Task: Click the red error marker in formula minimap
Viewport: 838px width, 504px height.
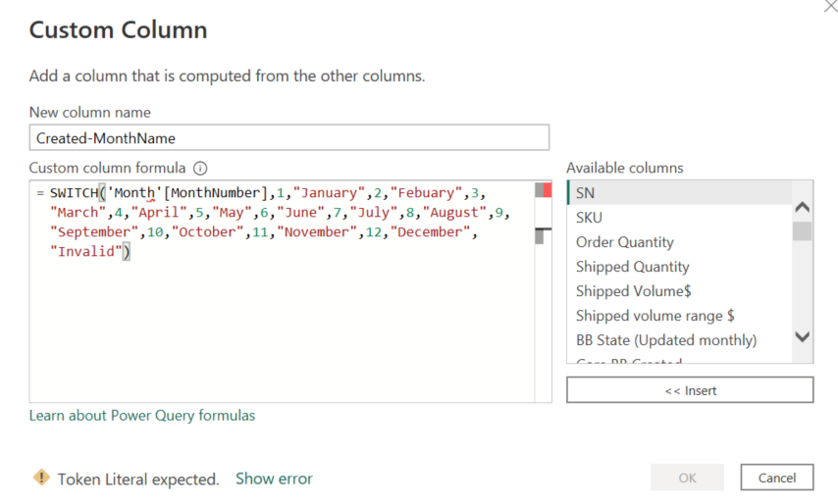Action: (548, 190)
